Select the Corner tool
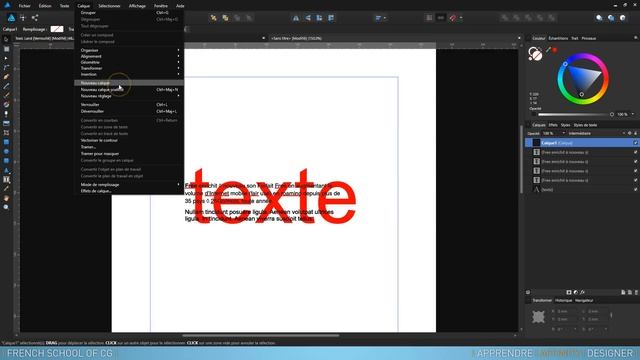 pyautogui.click(x=6, y=68)
